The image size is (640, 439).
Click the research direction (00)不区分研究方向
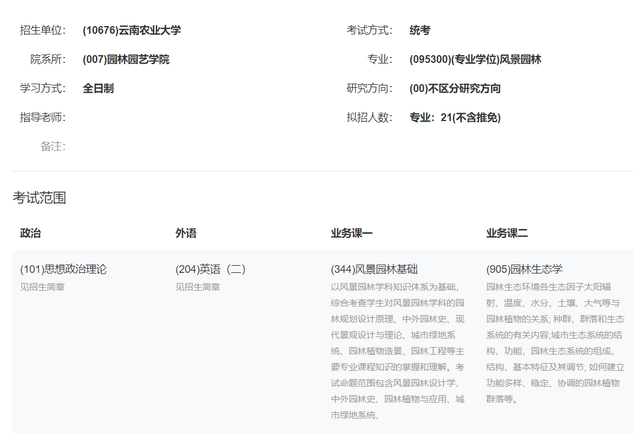click(455, 88)
